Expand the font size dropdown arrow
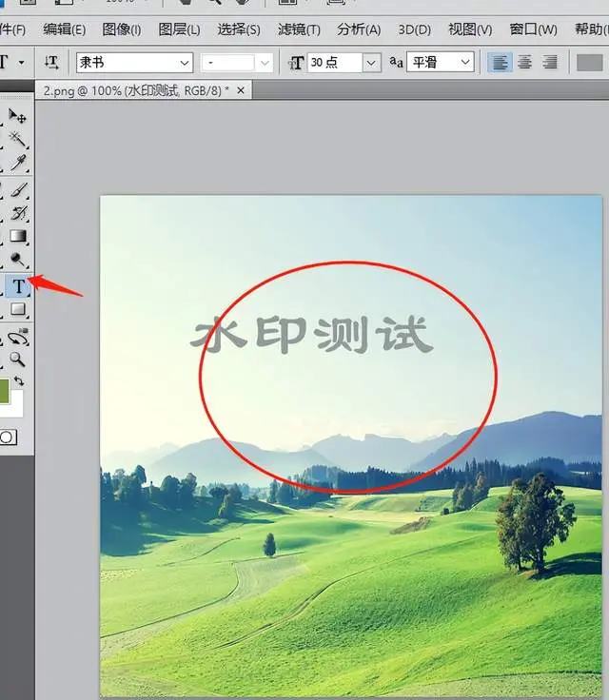The width and height of the screenshot is (609, 700). (371, 63)
